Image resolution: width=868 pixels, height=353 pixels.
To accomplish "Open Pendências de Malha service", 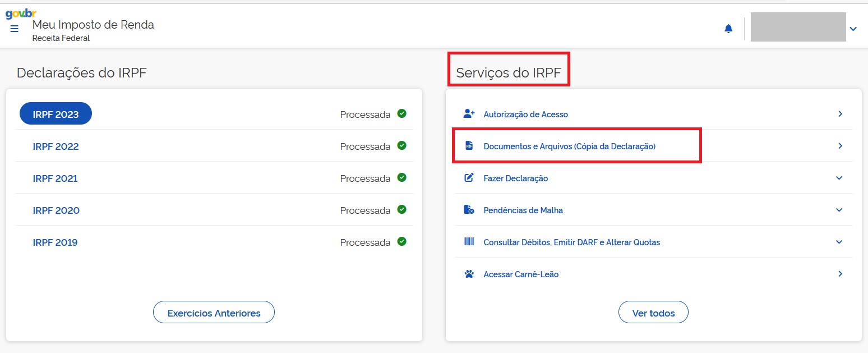I will click(x=523, y=210).
